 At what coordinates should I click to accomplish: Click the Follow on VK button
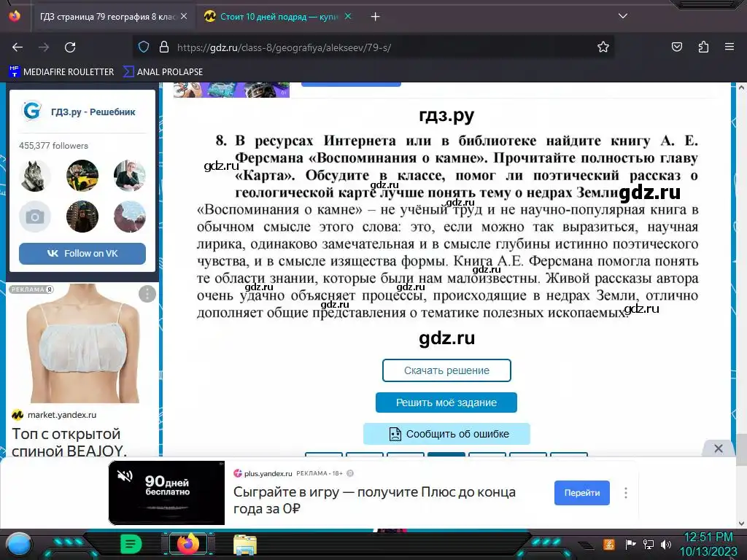click(x=82, y=253)
